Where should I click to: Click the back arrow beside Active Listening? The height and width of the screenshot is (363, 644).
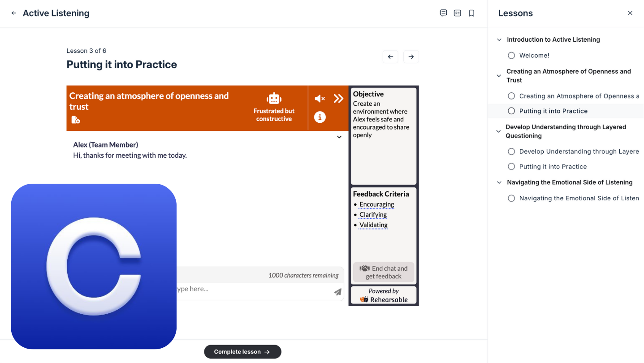[x=14, y=13]
